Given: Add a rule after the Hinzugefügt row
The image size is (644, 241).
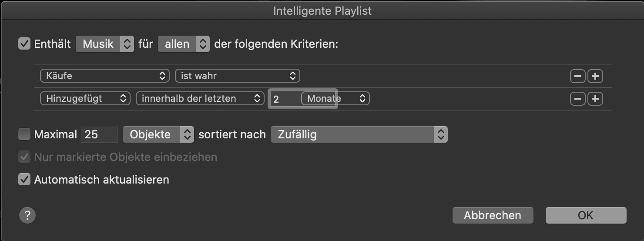Looking at the screenshot, I should tap(595, 99).
